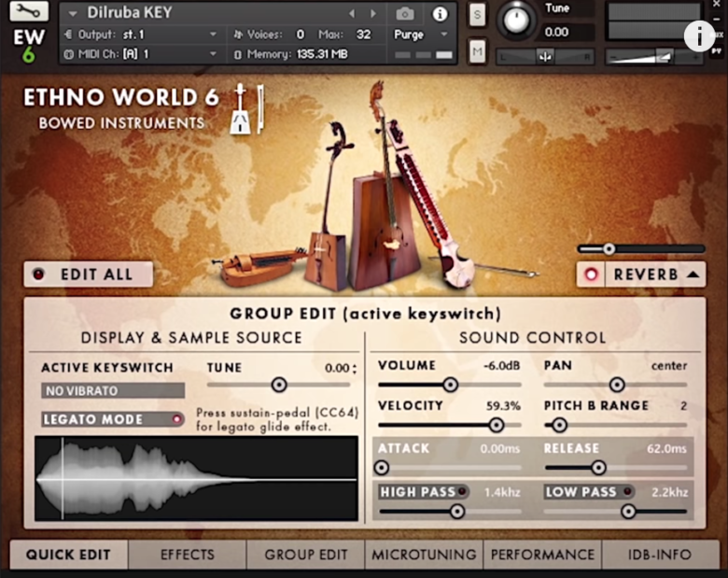
Task: Click the Volume value -6.0dB
Action: coord(501,366)
